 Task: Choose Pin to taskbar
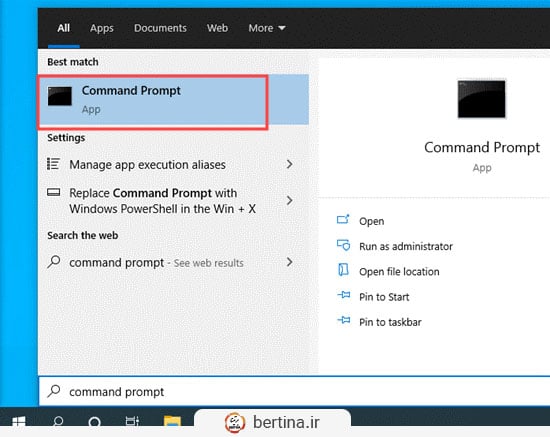tap(390, 322)
